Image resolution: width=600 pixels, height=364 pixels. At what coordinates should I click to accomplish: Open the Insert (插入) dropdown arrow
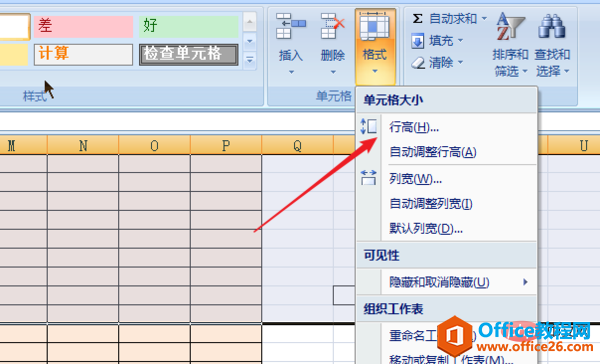[291, 72]
